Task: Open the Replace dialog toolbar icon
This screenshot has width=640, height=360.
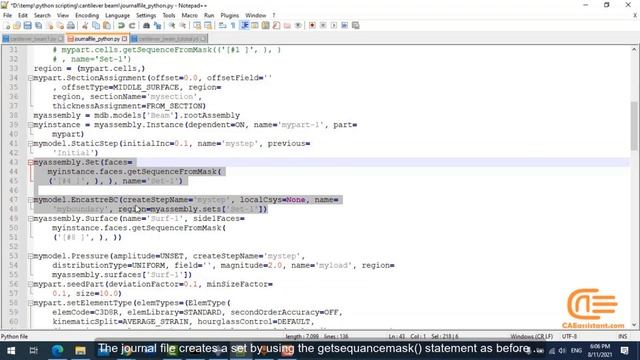Action: point(157,26)
